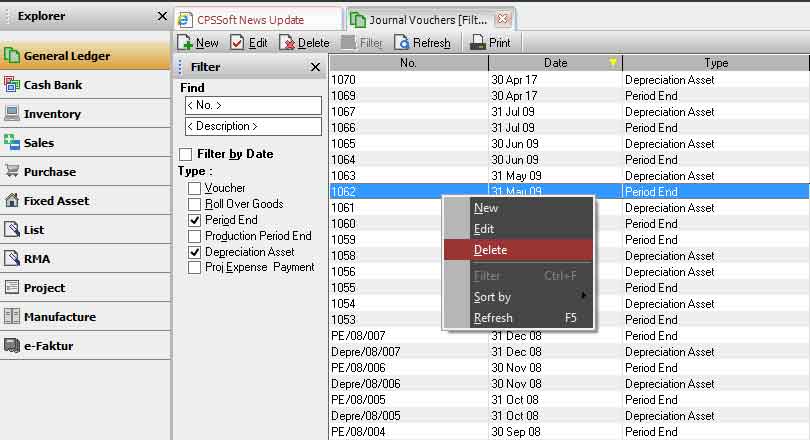Click the New toolbar button
The height and width of the screenshot is (440, 810).
[198, 43]
